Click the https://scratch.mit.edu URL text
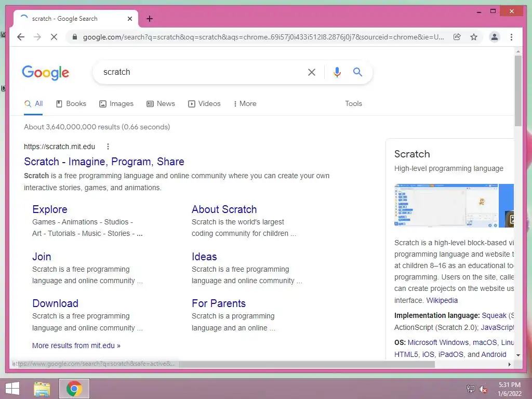Screen dimensions: 532x399 click(59, 147)
